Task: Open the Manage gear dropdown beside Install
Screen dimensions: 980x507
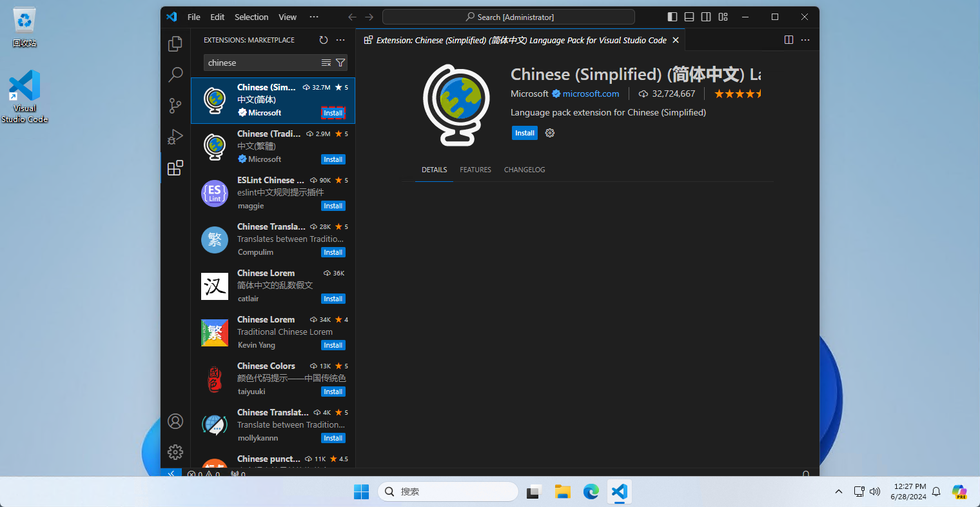Action: coord(550,133)
